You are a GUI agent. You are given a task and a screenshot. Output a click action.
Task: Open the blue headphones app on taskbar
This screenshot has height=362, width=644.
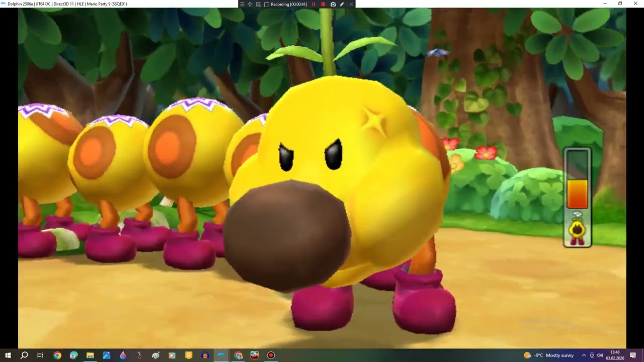coord(205,355)
